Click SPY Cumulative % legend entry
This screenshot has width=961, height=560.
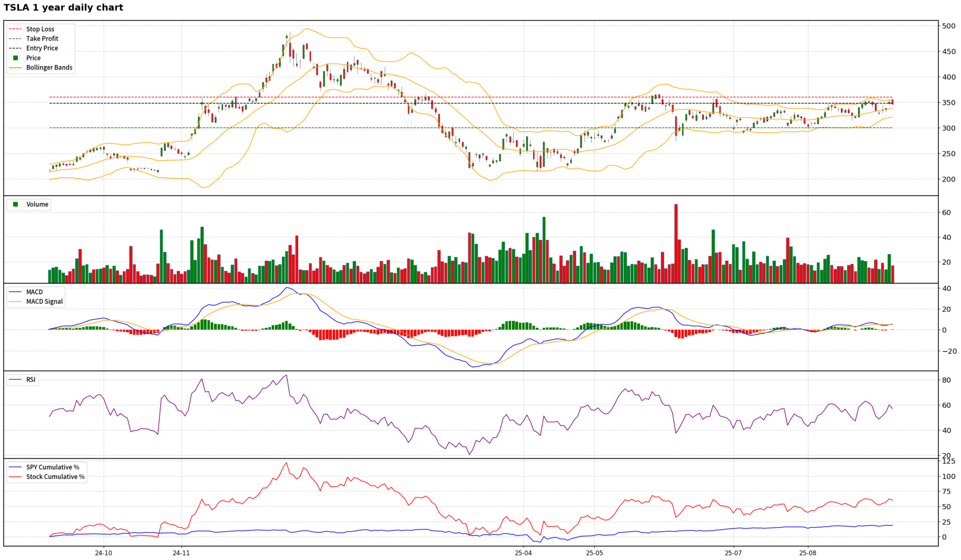(x=53, y=467)
